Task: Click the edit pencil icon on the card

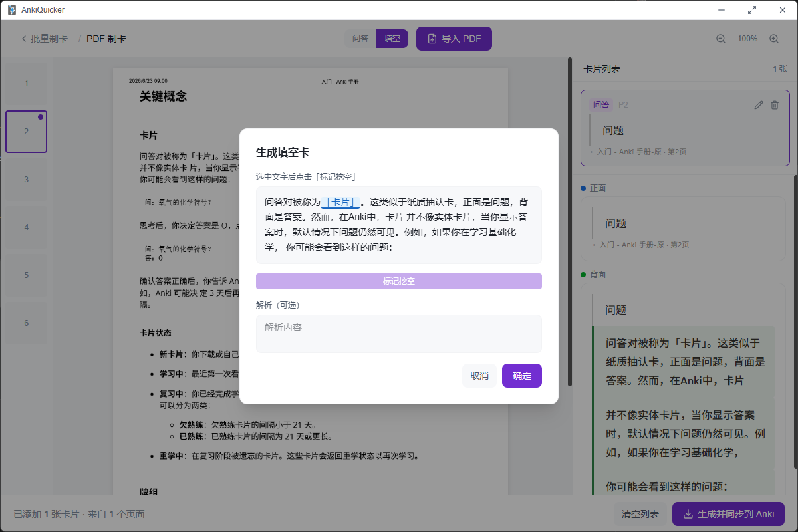Action: coord(759,105)
